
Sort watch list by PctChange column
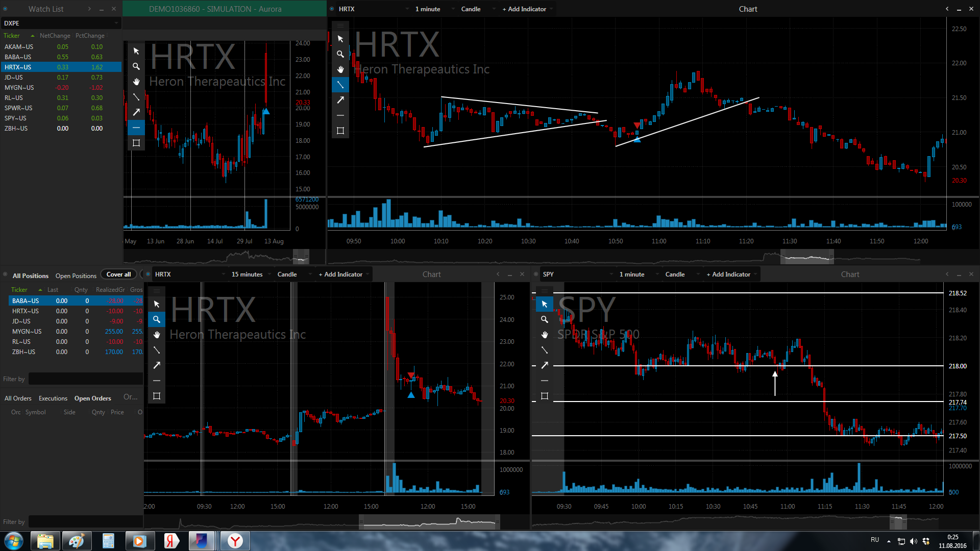[90, 36]
